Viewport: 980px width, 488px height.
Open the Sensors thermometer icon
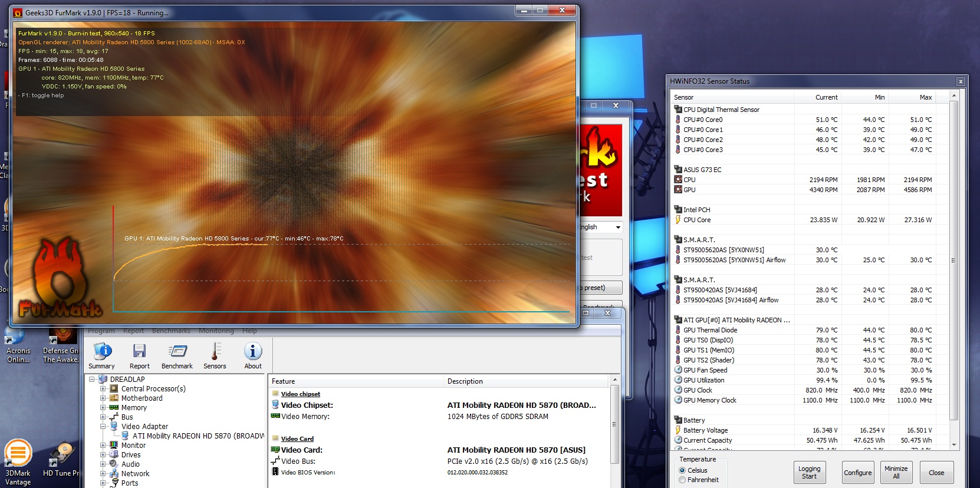215,356
